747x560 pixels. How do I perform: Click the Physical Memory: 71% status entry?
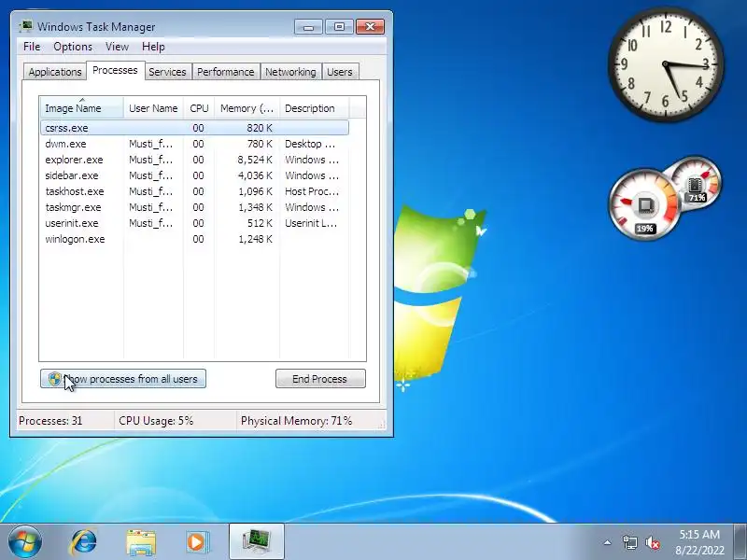[x=296, y=421]
